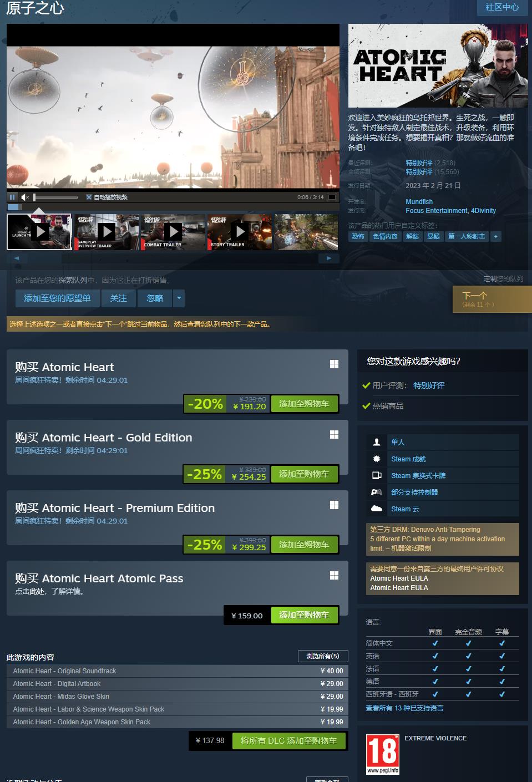Viewport: 532px width, 782px height.
Task: Click the thumbnail strip left arrow
Action: pos(17,258)
